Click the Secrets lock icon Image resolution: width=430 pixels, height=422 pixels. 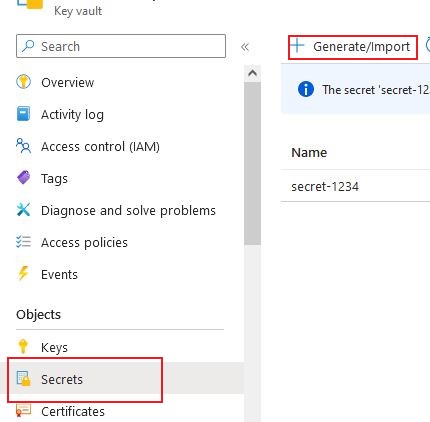click(x=23, y=378)
